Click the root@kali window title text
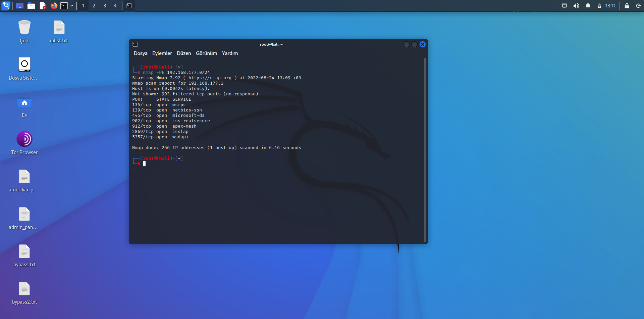Screen dimensions: 644x319 coord(271,44)
